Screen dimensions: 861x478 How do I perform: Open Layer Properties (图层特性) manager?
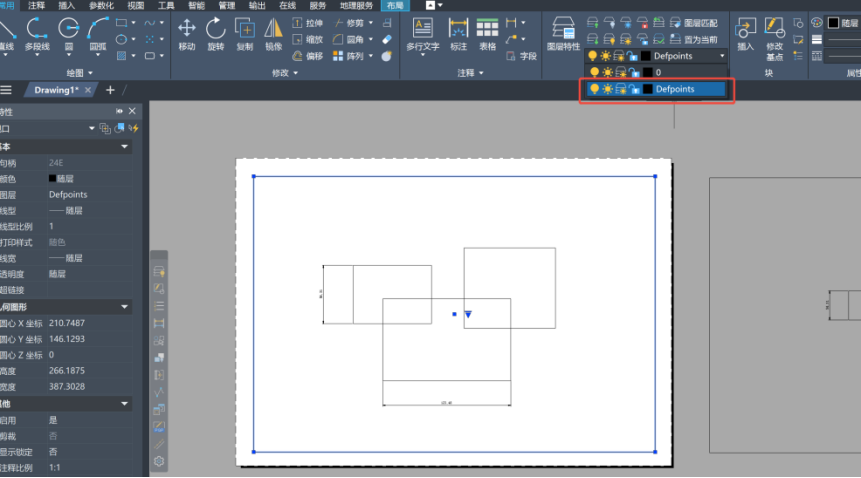(563, 35)
